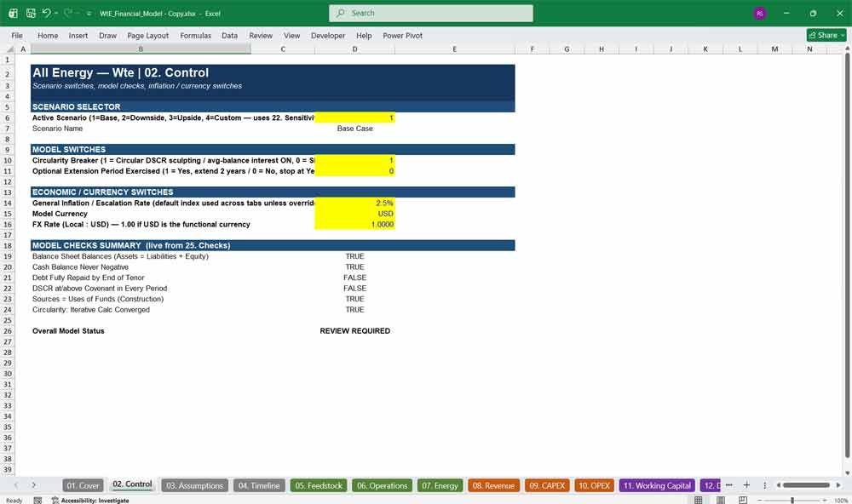This screenshot has height=504, width=852.
Task: Click the 'Base Case' scenario name cell
Action: click(x=354, y=129)
